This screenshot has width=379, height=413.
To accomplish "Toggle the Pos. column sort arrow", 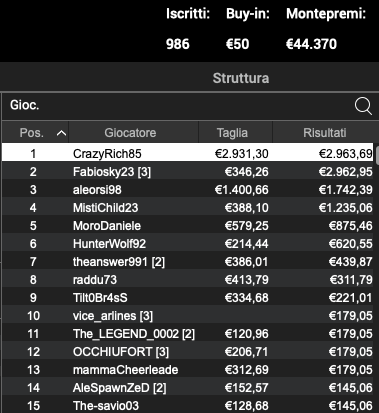I will point(61,133).
